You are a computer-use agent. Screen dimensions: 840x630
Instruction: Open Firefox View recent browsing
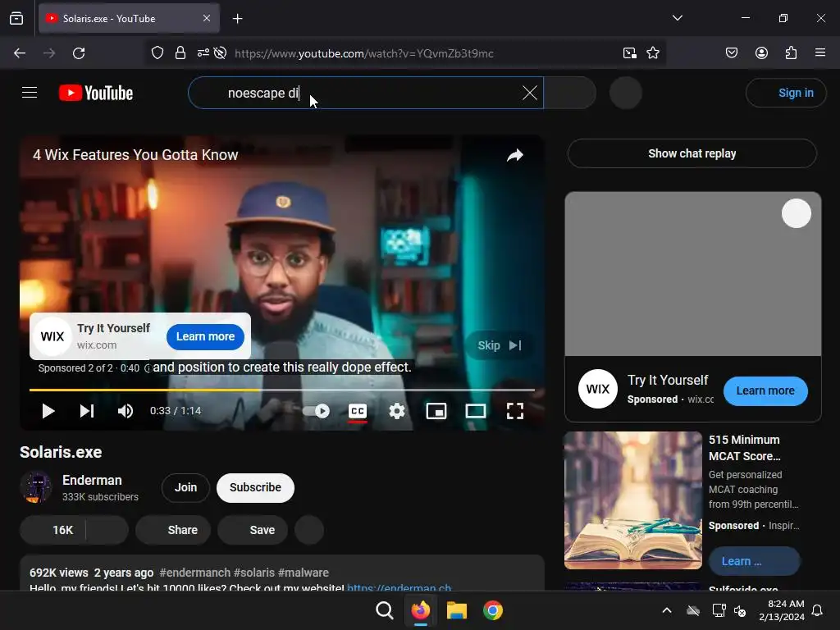16,18
